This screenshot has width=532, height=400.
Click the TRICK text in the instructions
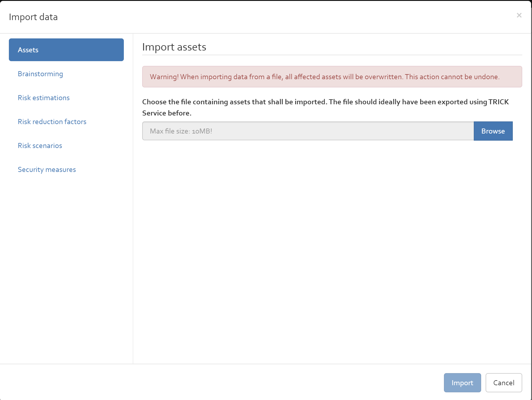499,102
